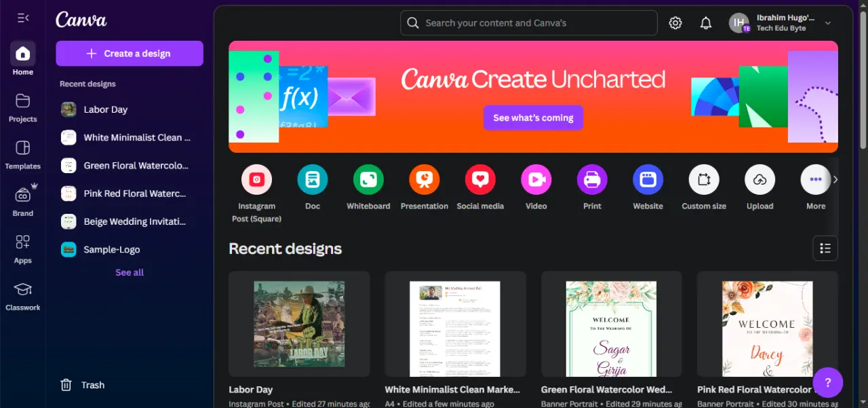868x408 pixels.
Task: Click See all recent designs link
Action: pos(130,272)
